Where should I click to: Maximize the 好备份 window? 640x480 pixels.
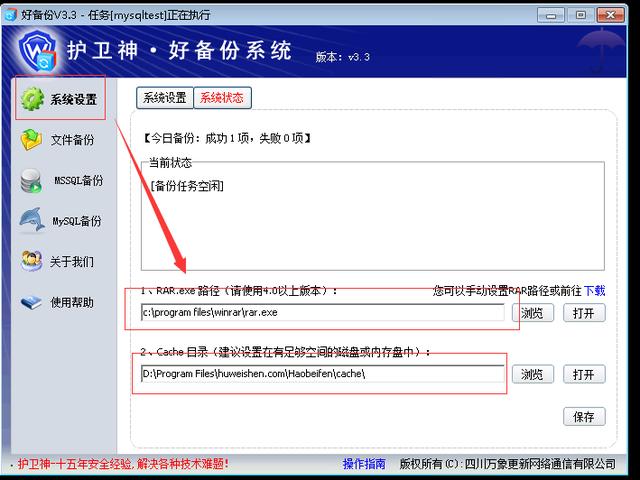pos(580,16)
